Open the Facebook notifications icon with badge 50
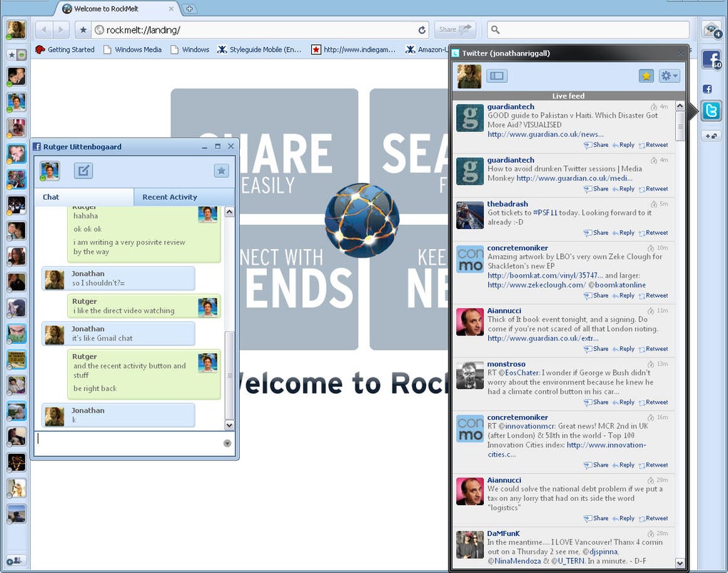Viewport: 728px width, 573px height. click(712, 60)
